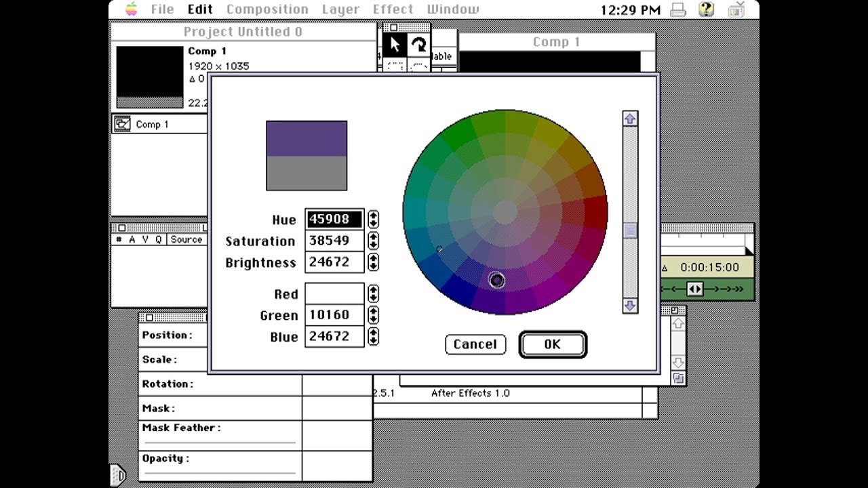This screenshot has height=488, width=868.
Task: Click the timeline zoom slider handle
Action: pyautogui.click(x=695, y=289)
